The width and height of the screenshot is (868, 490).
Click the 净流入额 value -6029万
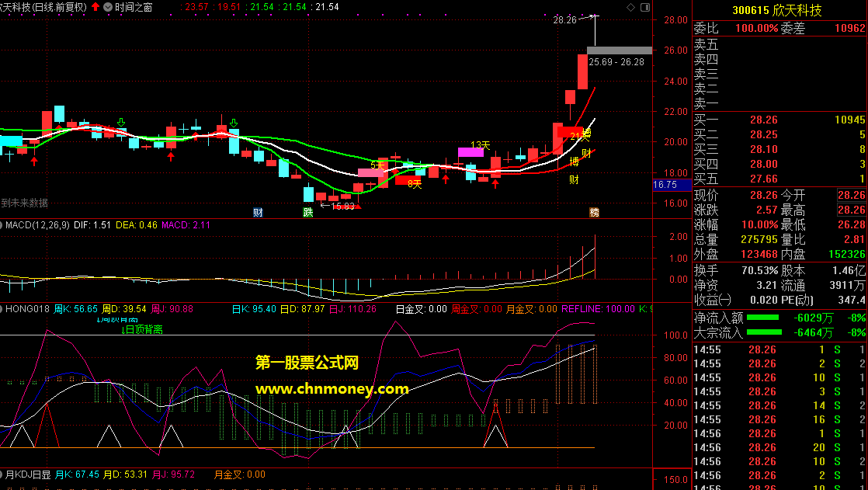[813, 318]
